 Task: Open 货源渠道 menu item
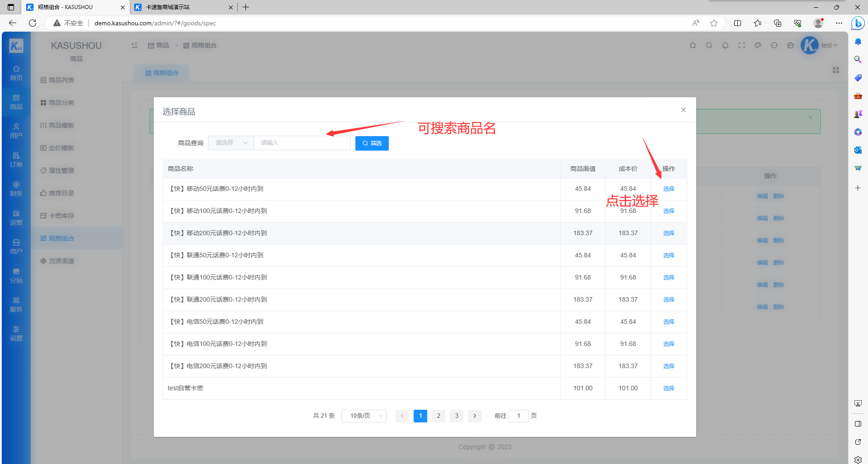pyautogui.click(x=76, y=261)
